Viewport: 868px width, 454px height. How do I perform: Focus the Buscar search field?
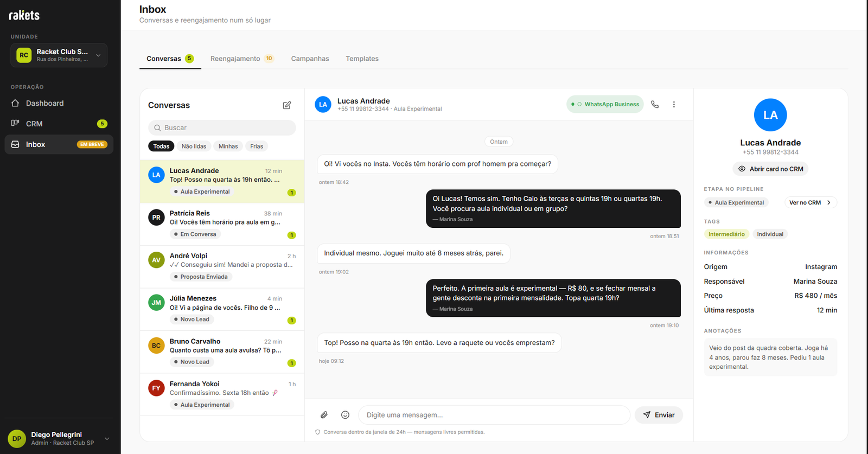click(222, 127)
